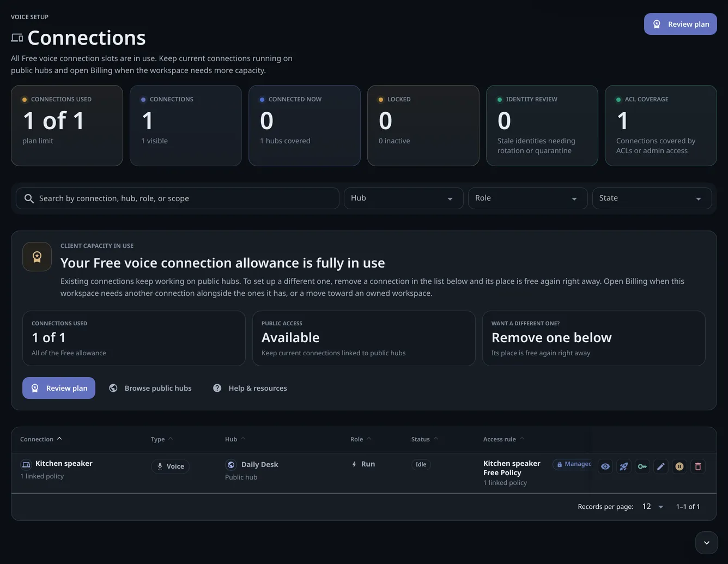Edit Kitchen speaker with the pencil icon

click(661, 466)
